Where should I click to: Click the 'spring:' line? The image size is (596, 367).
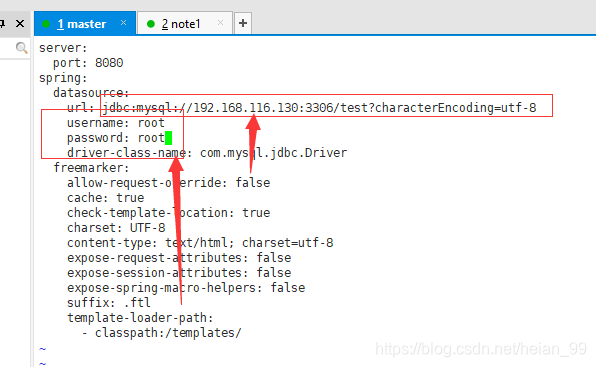tap(63, 78)
